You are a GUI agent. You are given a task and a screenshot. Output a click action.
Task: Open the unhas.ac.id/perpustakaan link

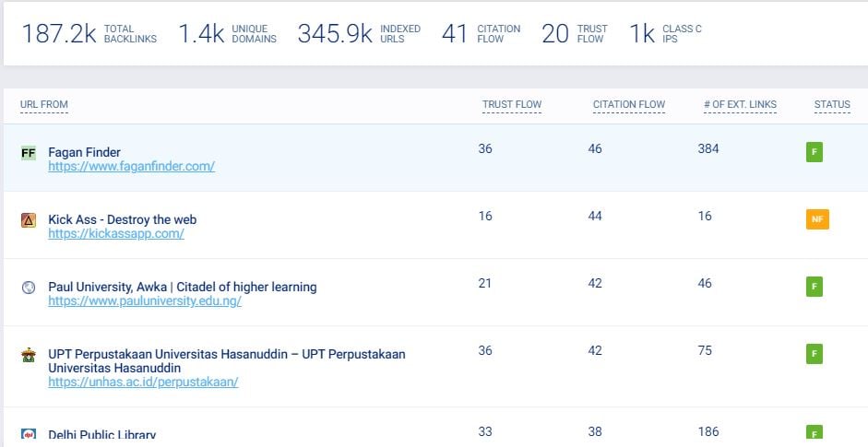(x=143, y=382)
